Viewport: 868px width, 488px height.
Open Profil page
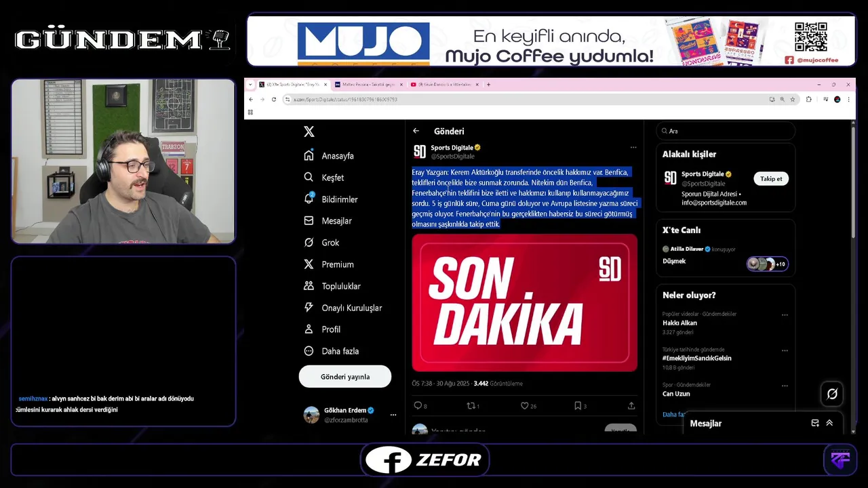[322, 329]
